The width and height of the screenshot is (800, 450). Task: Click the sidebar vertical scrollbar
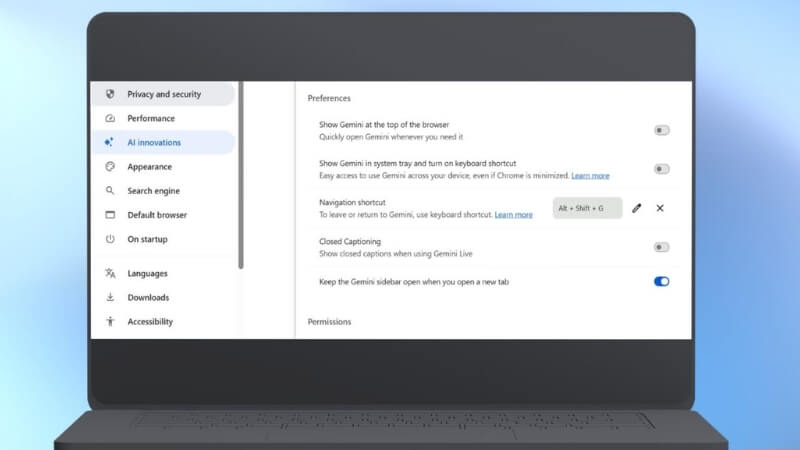[241, 175]
